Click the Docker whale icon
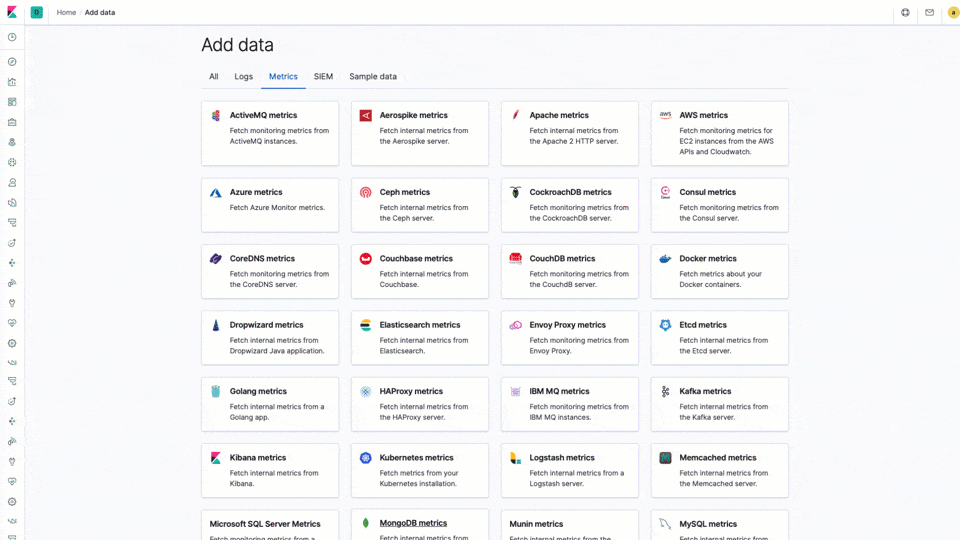Screen dimensions: 960x540 [666, 258]
